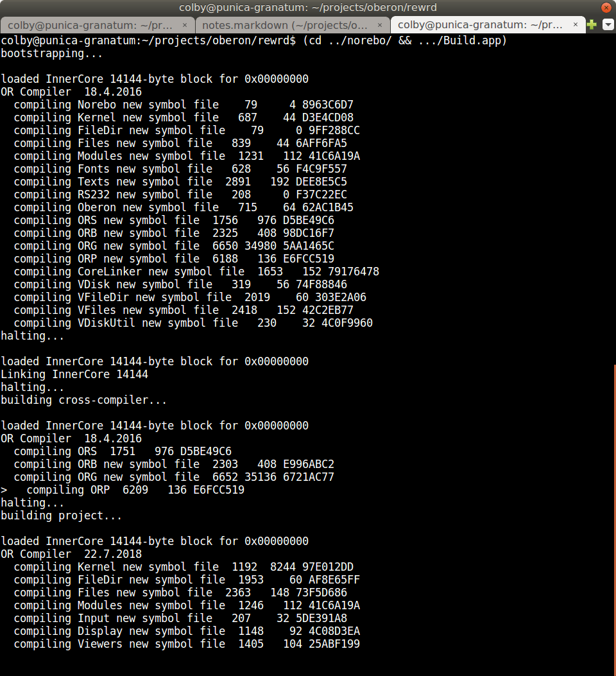The image size is (616, 676).
Task: Click the 'bootstrapping...' line
Action: click(52, 53)
